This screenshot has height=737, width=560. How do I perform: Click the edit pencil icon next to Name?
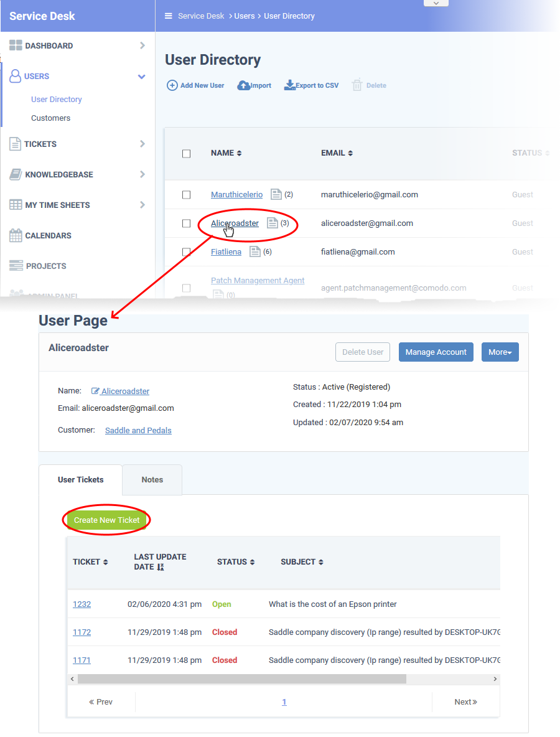pos(95,392)
